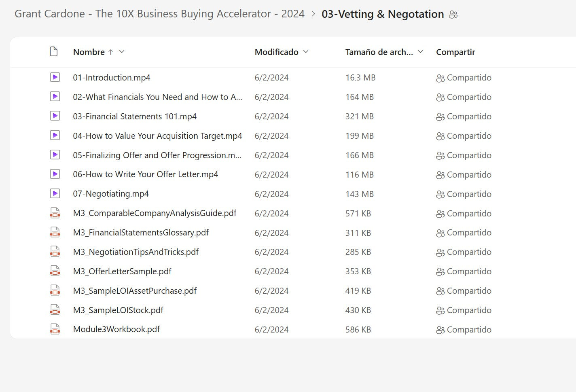
Task: Expand Modificado column sort options
Action: (x=306, y=52)
